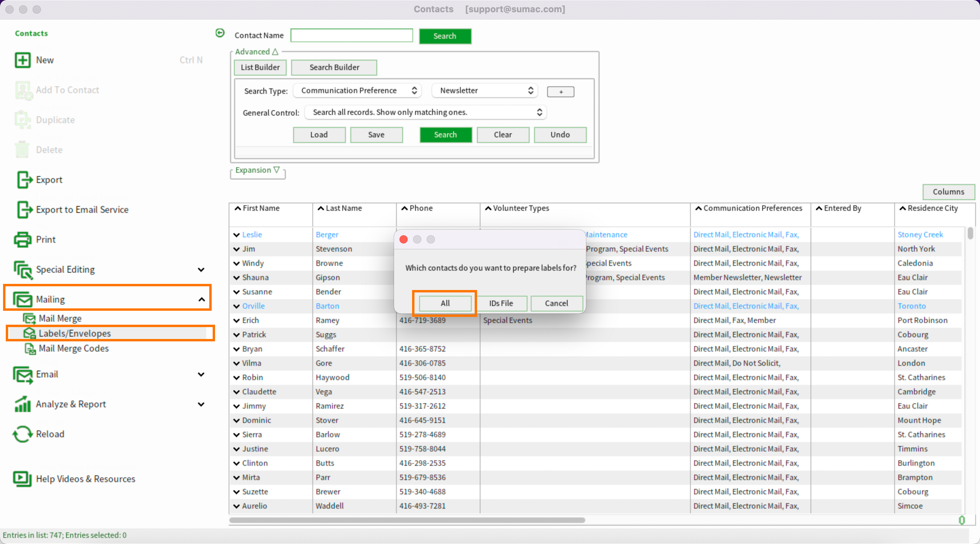Click the Mail Merge Codes icon
Screen dimensions: 980x544
click(30, 348)
